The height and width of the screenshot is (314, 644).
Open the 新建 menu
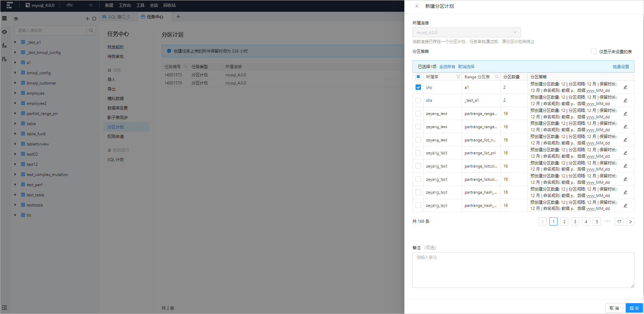pyautogui.click(x=109, y=5)
